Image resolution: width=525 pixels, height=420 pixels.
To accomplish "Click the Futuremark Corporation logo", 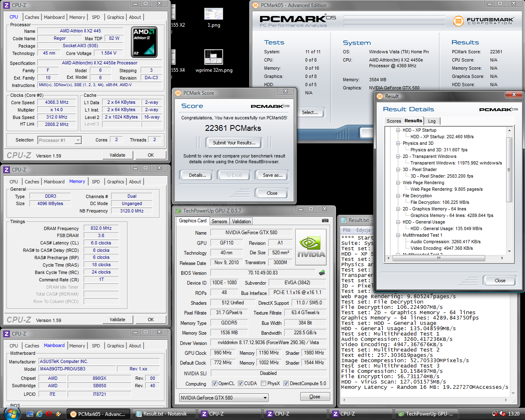I will tap(484, 21).
